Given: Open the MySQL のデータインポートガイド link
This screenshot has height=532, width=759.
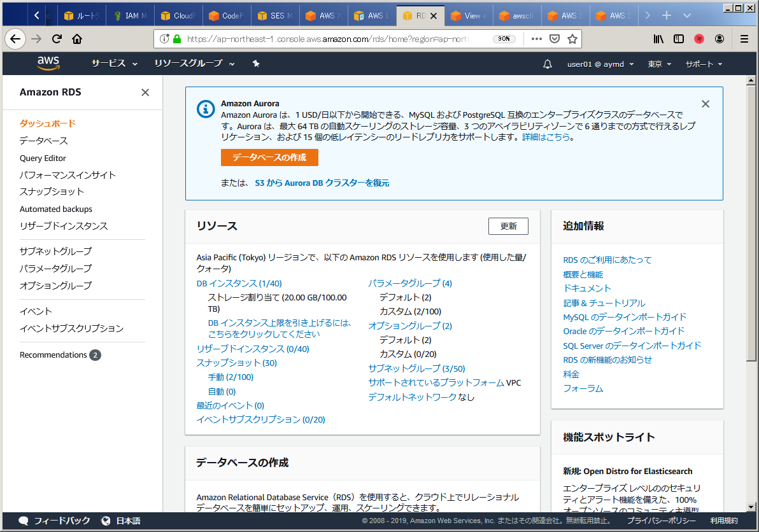Looking at the screenshot, I should tap(625, 317).
